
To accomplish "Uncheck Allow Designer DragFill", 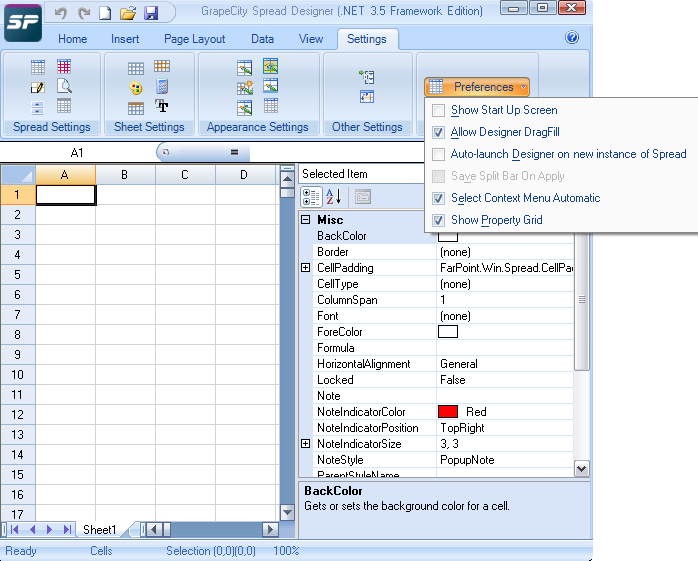I will (x=438, y=132).
